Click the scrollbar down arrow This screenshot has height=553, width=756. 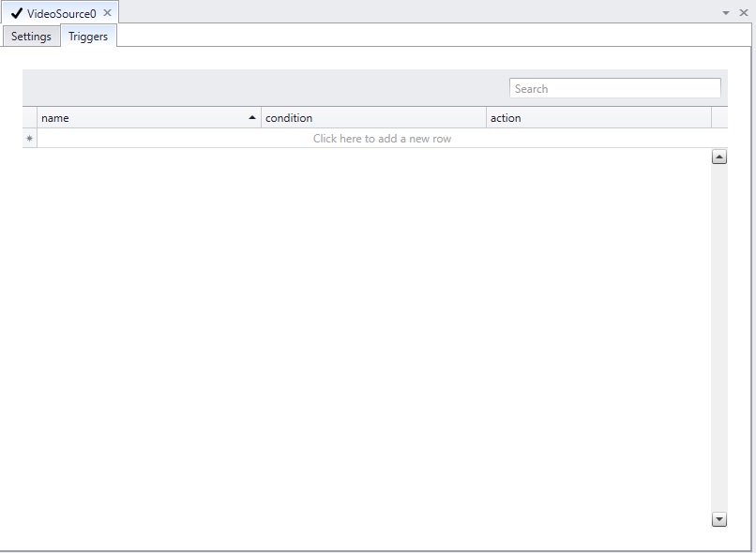point(719,519)
